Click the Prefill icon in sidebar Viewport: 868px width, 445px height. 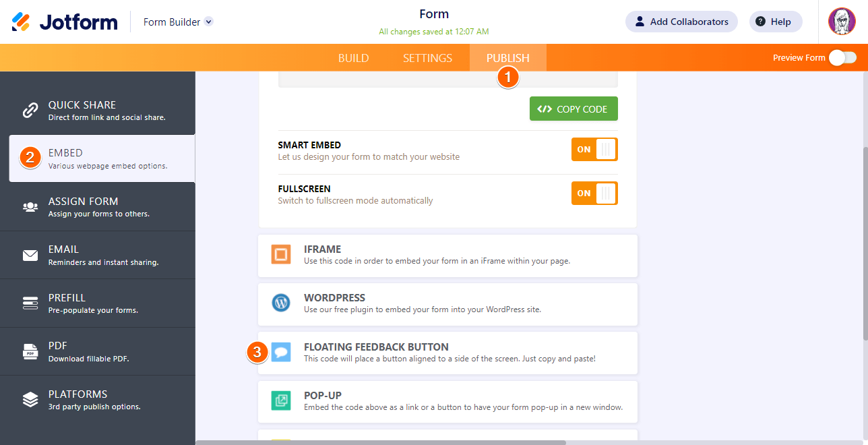pos(30,303)
